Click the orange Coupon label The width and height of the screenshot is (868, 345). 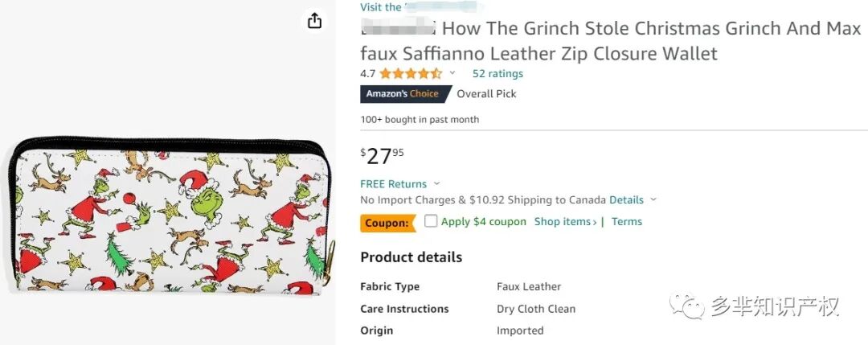[387, 223]
